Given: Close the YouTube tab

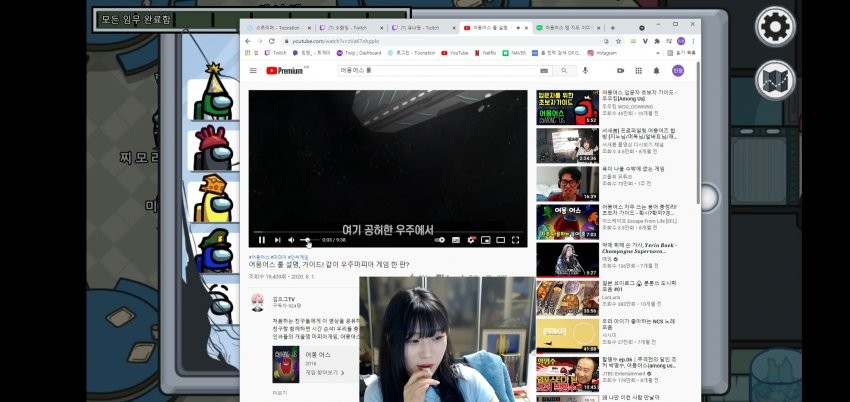Looking at the screenshot, I should 526,28.
